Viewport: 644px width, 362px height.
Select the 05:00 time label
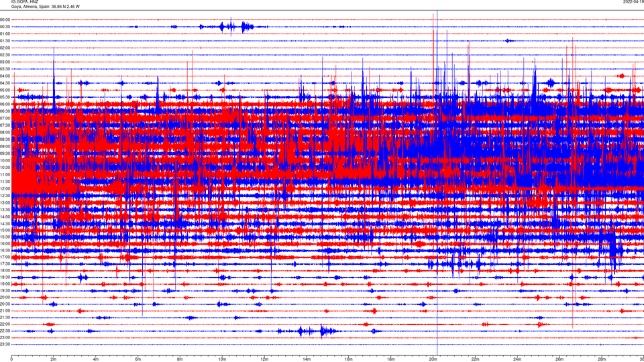5,90
